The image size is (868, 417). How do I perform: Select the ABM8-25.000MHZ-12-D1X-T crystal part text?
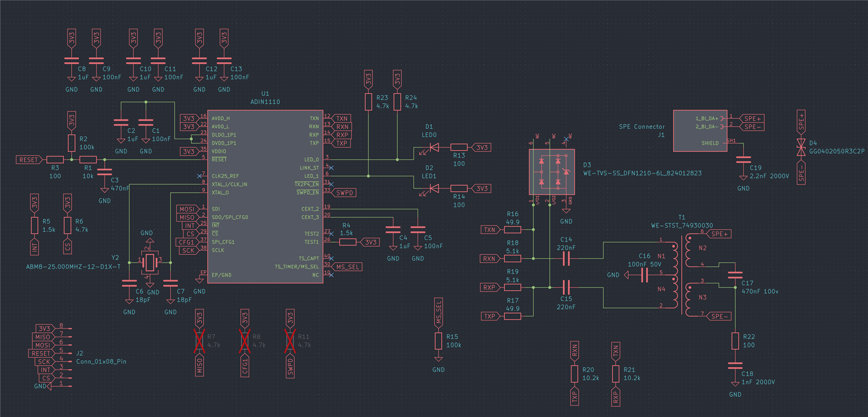[x=73, y=267]
